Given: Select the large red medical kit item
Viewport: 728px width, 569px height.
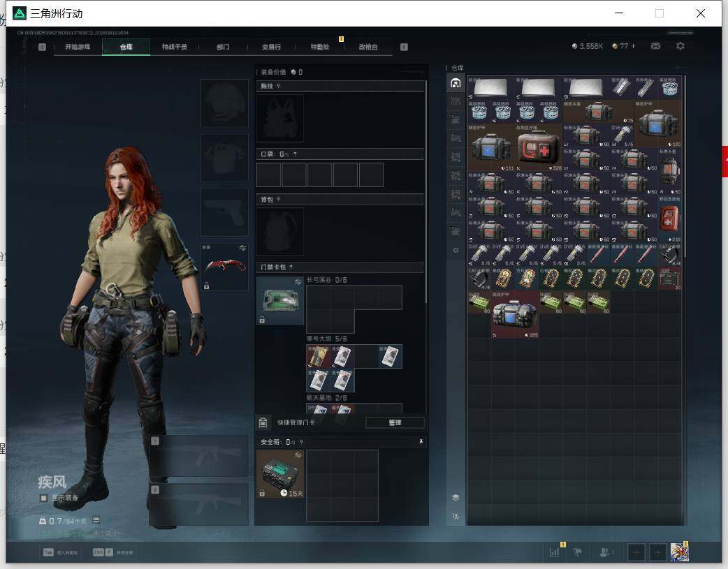Looking at the screenshot, I should [539, 147].
